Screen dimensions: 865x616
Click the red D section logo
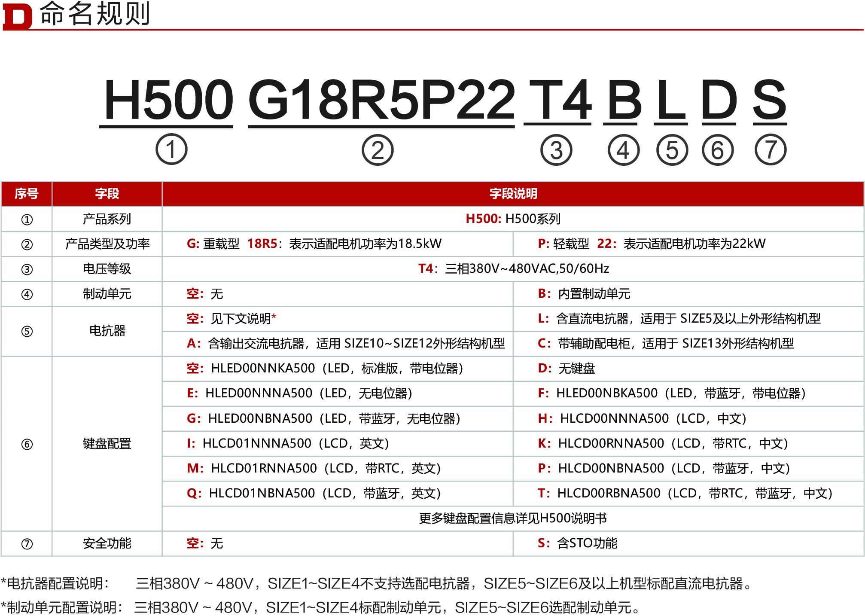[x=17, y=16]
